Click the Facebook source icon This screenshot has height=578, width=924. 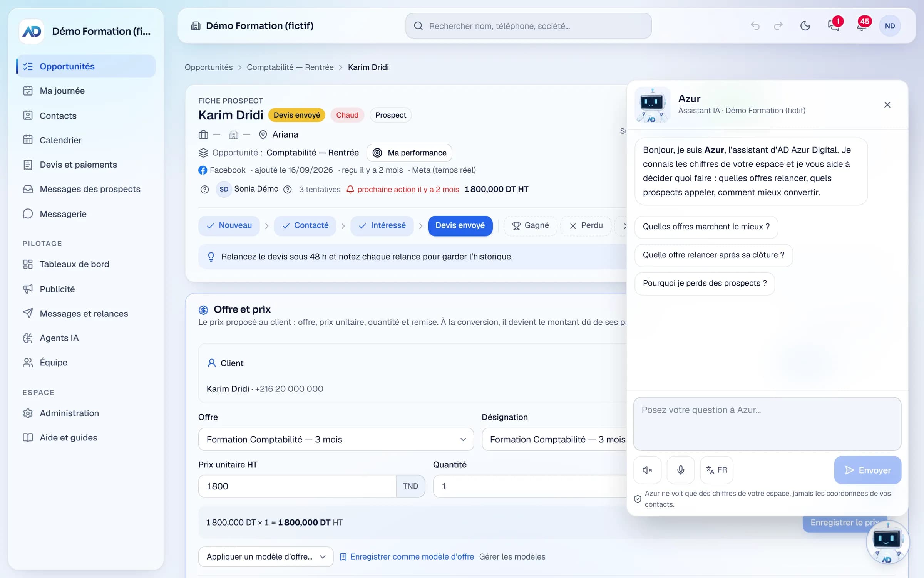[203, 170]
